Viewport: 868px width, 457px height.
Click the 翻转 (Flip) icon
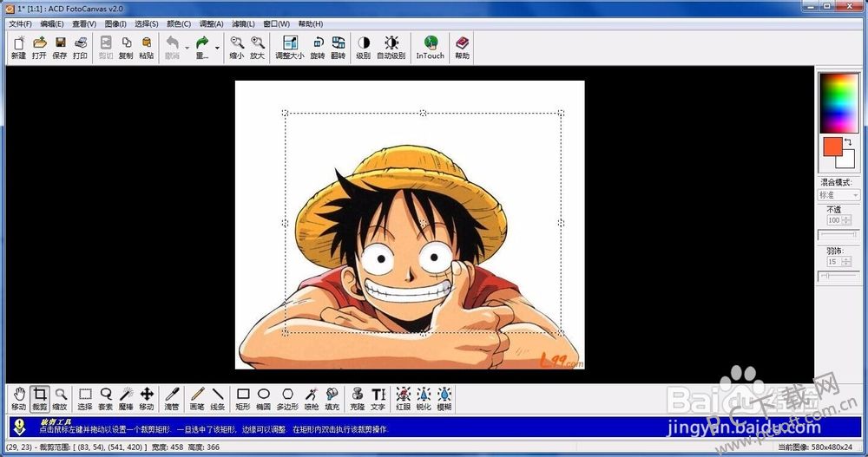(339, 47)
